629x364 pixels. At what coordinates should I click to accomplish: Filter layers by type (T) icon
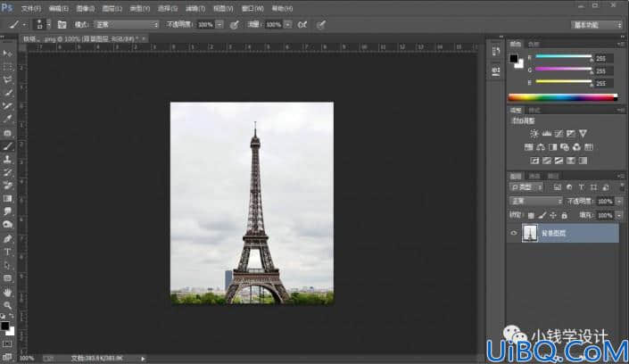point(581,187)
